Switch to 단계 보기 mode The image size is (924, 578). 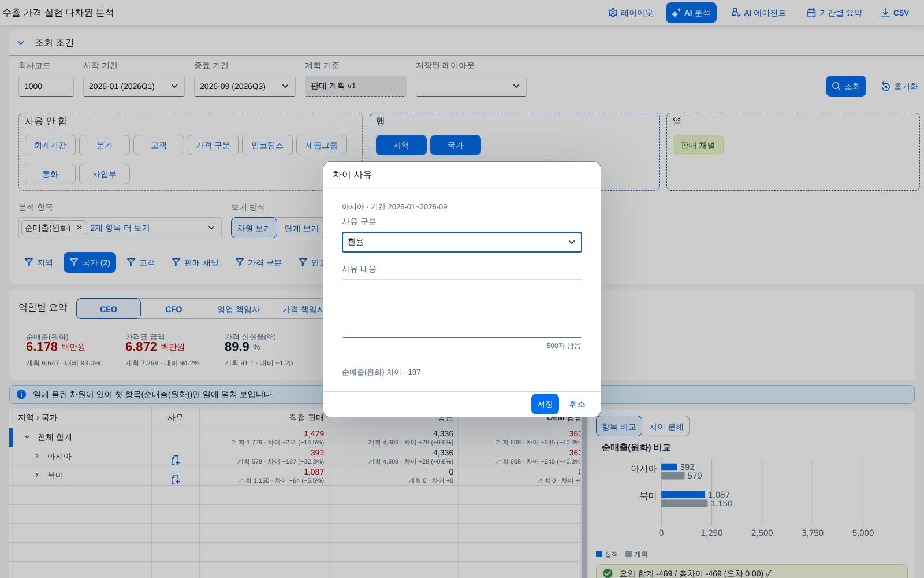(301, 228)
